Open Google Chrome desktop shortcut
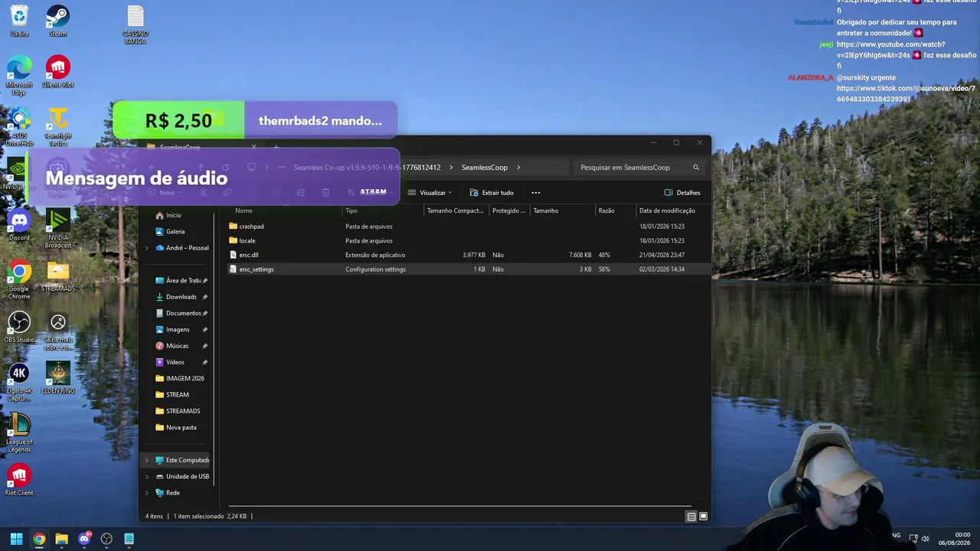 click(19, 280)
